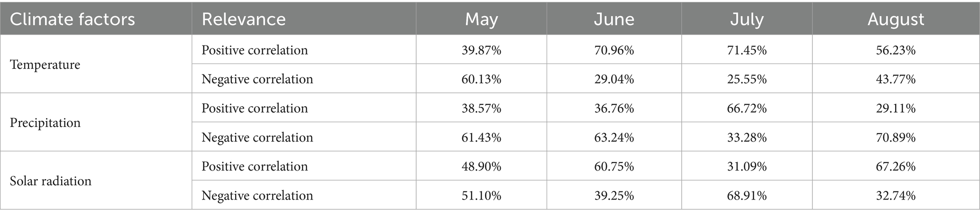The height and width of the screenshot is (218, 980).
Task: Click Precipitation's Negative correlation label
Action: tap(257, 137)
